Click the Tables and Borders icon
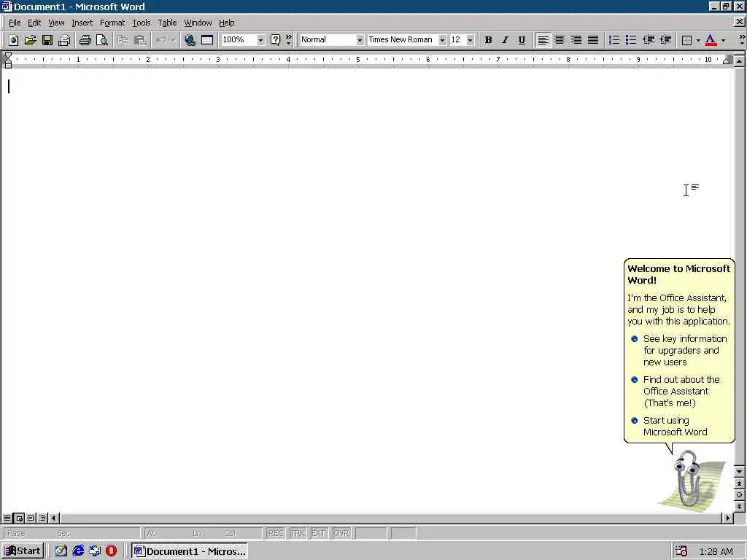Screen dimensions: 747x560 click(x=207, y=40)
